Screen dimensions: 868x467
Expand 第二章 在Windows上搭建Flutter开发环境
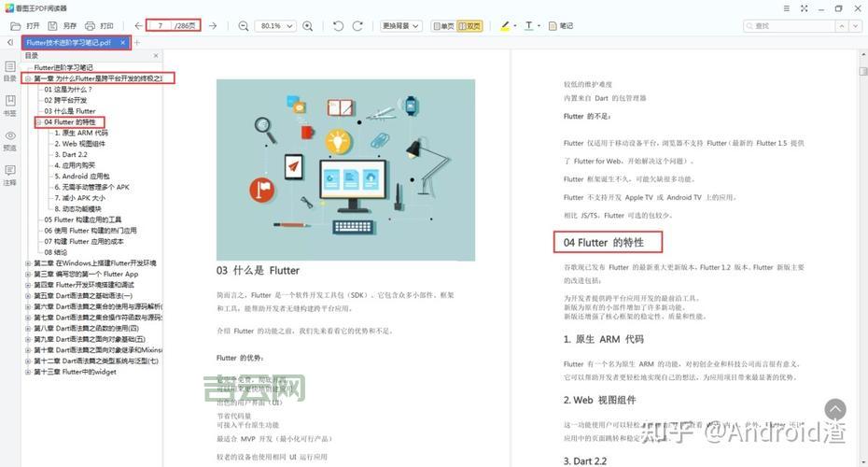click(x=28, y=263)
